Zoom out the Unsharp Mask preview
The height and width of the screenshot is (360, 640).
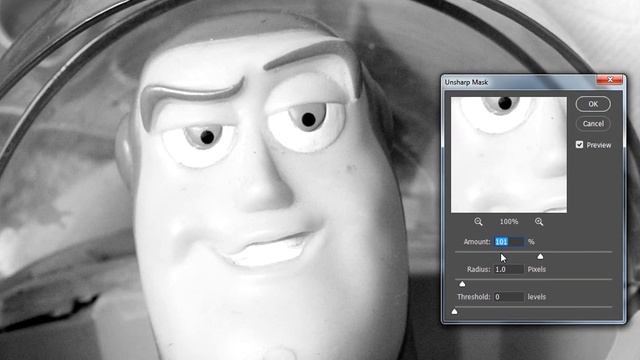478,222
